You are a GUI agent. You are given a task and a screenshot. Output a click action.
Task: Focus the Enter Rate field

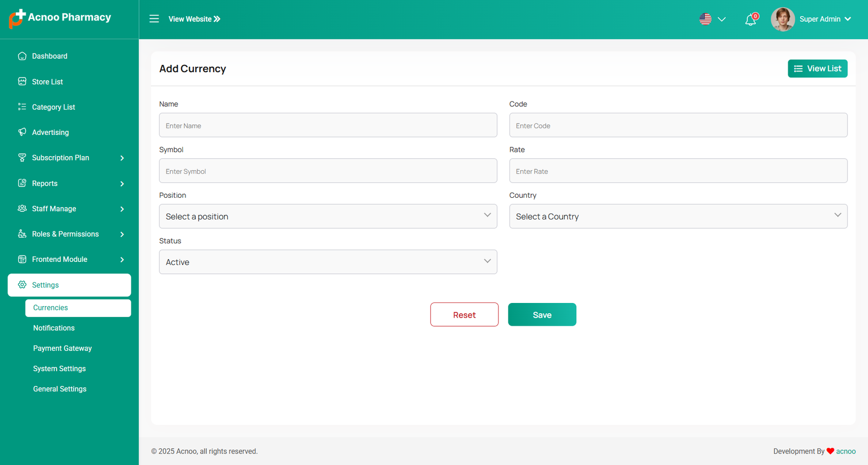tap(678, 171)
